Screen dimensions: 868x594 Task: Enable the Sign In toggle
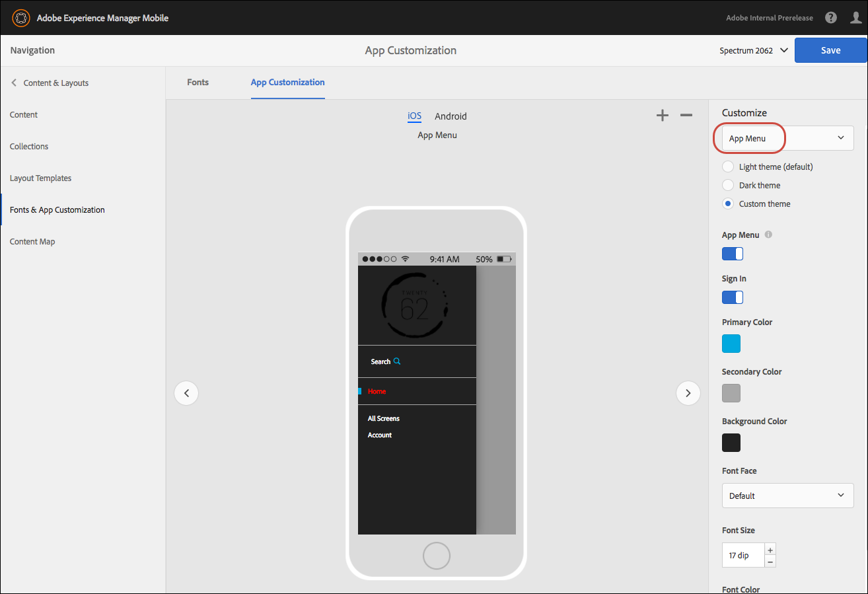[x=732, y=297]
